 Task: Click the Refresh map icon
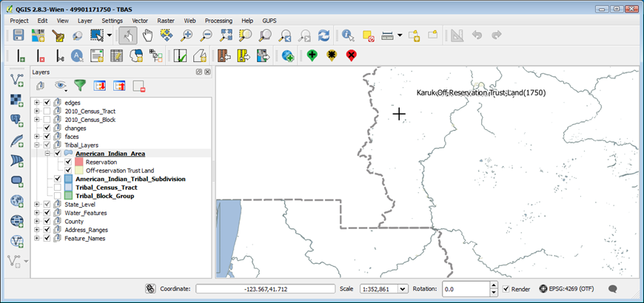pos(323,35)
